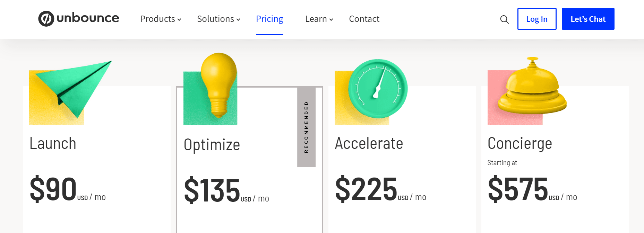
Task: Click the green paper airplane Launch image
Action: [x=70, y=92]
